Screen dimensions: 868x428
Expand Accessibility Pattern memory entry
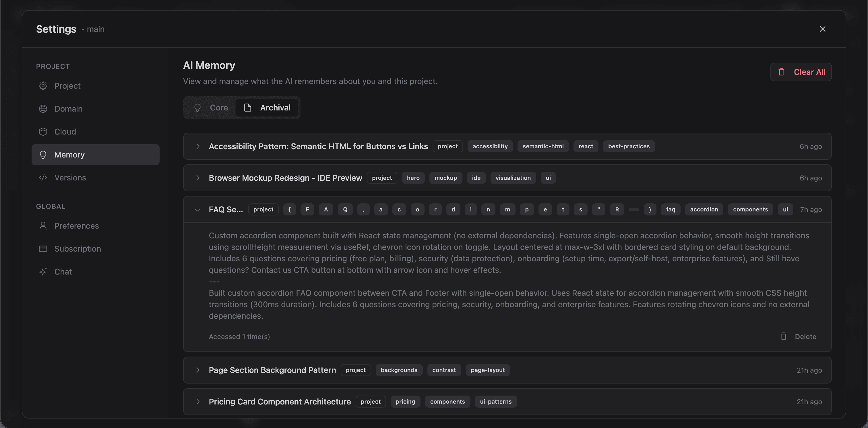(x=198, y=146)
